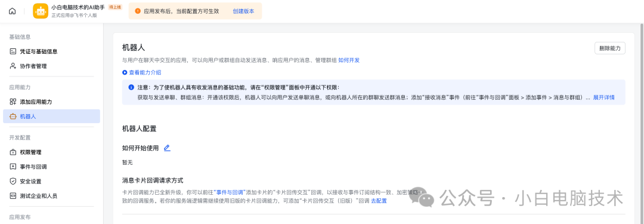
Task: Click the 创建版本 link in banner
Action: tap(243, 11)
